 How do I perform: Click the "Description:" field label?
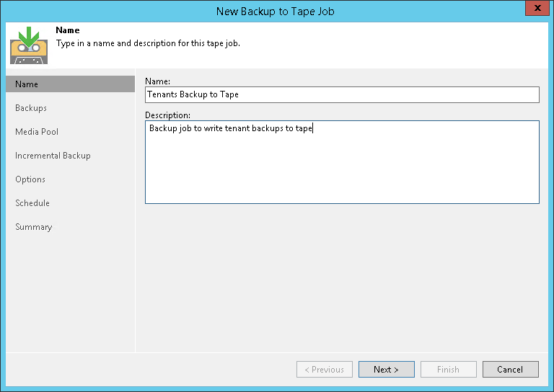[x=167, y=115]
